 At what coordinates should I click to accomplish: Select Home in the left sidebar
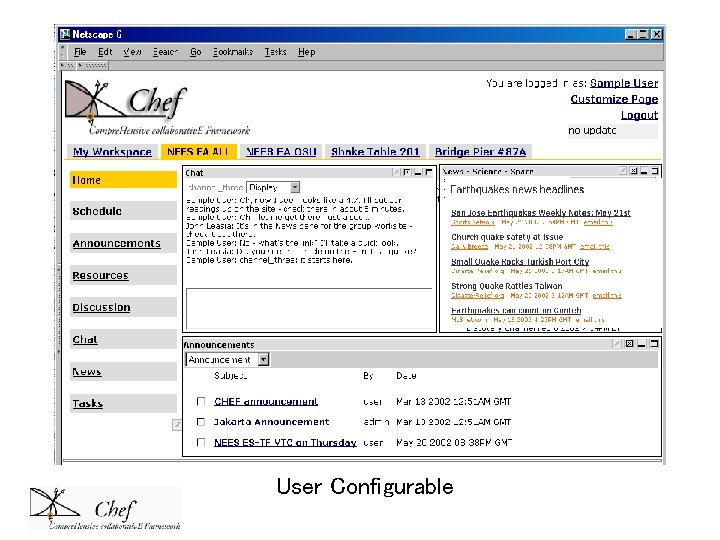click(123, 180)
